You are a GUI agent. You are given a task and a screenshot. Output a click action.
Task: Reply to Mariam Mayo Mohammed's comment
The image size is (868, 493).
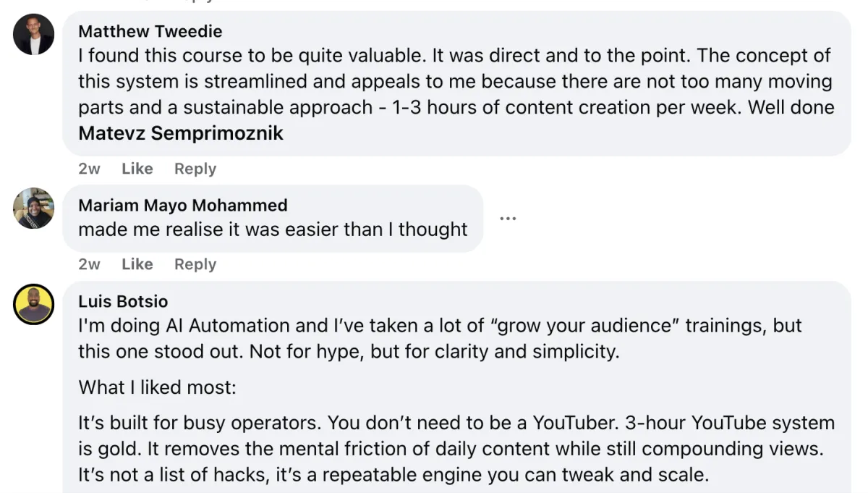[195, 264]
